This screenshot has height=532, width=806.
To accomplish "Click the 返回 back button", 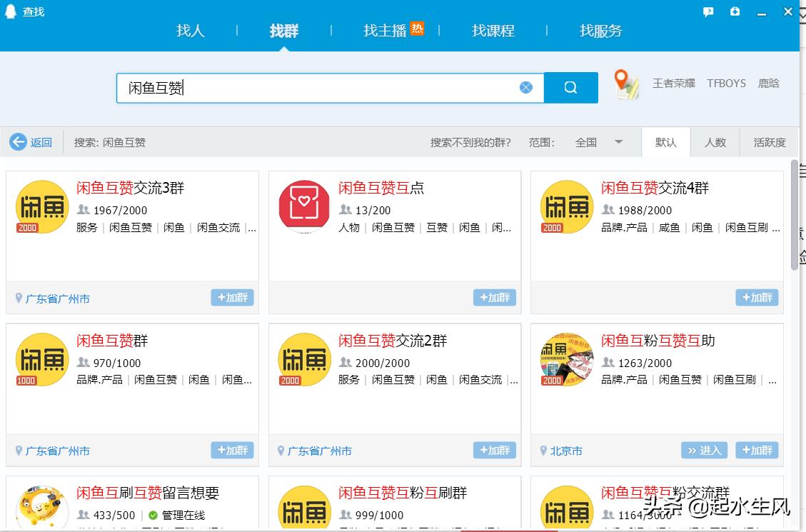I will click(31, 142).
